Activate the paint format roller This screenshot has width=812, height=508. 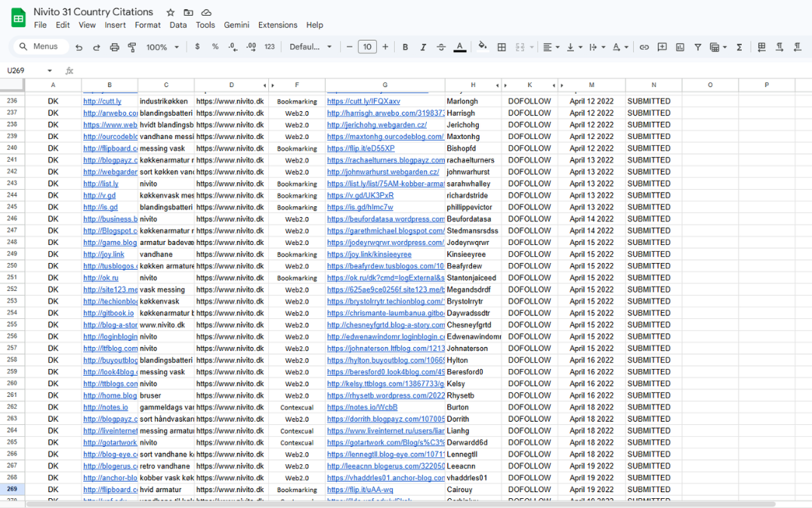point(132,47)
